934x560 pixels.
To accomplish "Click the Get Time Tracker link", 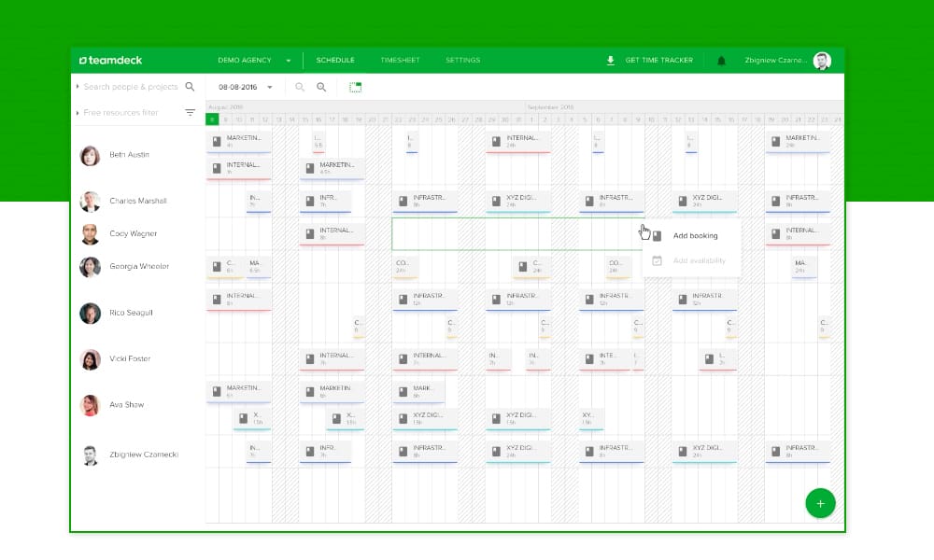I will point(658,61).
